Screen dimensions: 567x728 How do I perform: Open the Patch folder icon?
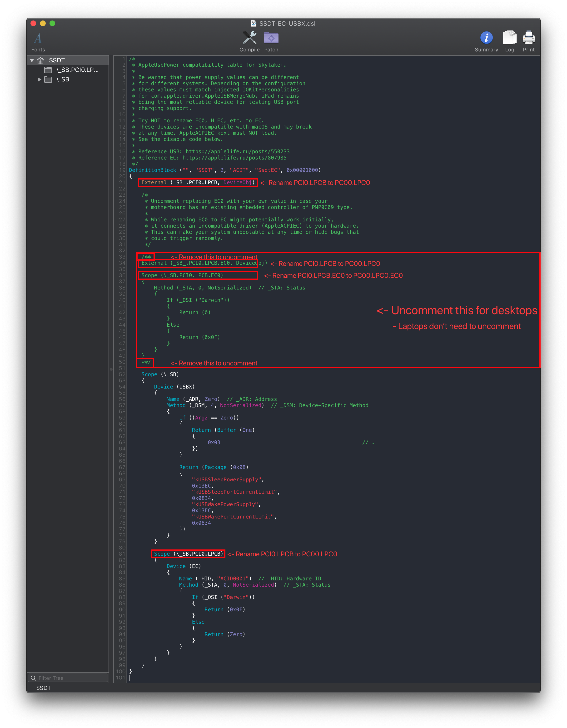(271, 38)
